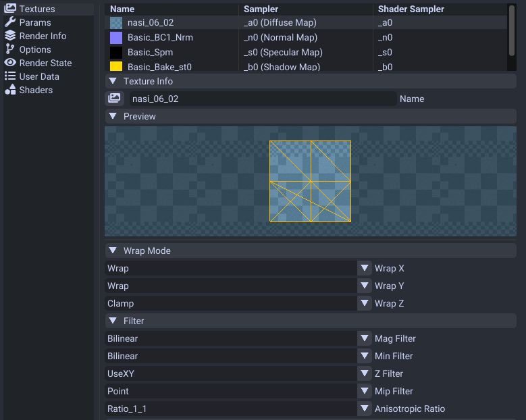526x420 pixels.
Task: Open the Wrap Y dropdown
Action: pyautogui.click(x=238, y=286)
